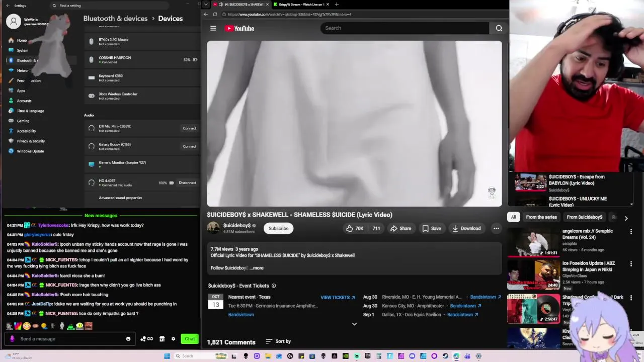
Task: Play Escape from BABYLON lyric video thumbnail
Action: pos(530,182)
